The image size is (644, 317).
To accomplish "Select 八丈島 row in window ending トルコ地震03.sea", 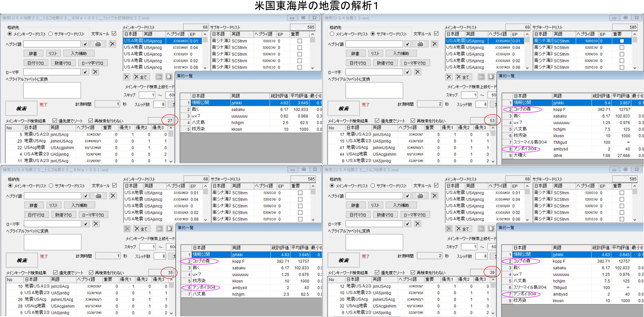I will click(x=573, y=281).
